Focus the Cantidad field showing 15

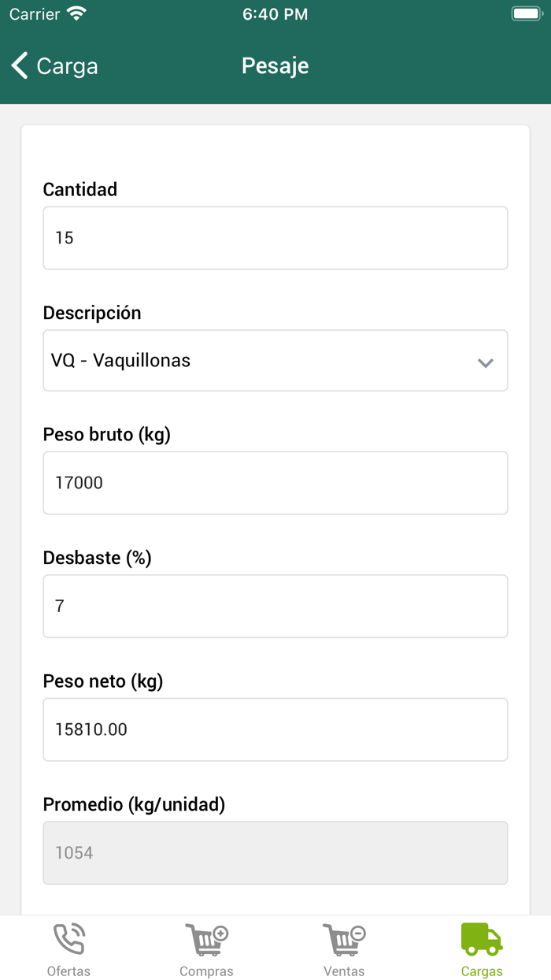pos(275,238)
